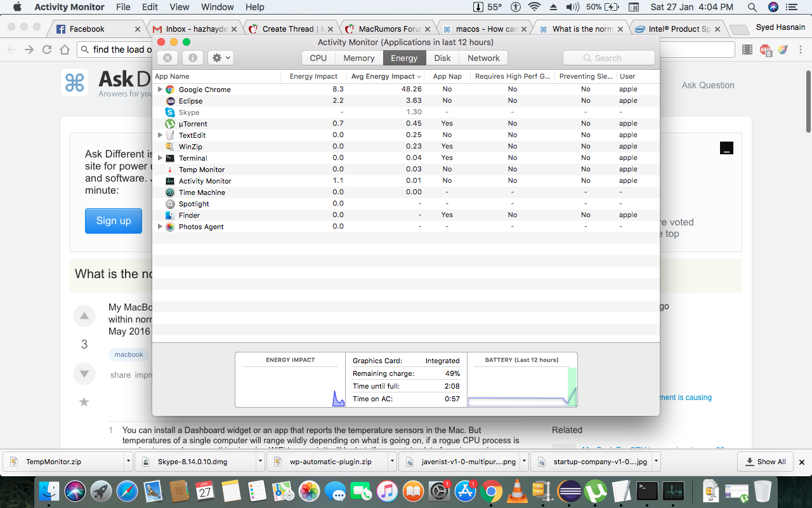This screenshot has height=508, width=812.
Task: Click the µTorrent icon in process list
Action: [170, 124]
